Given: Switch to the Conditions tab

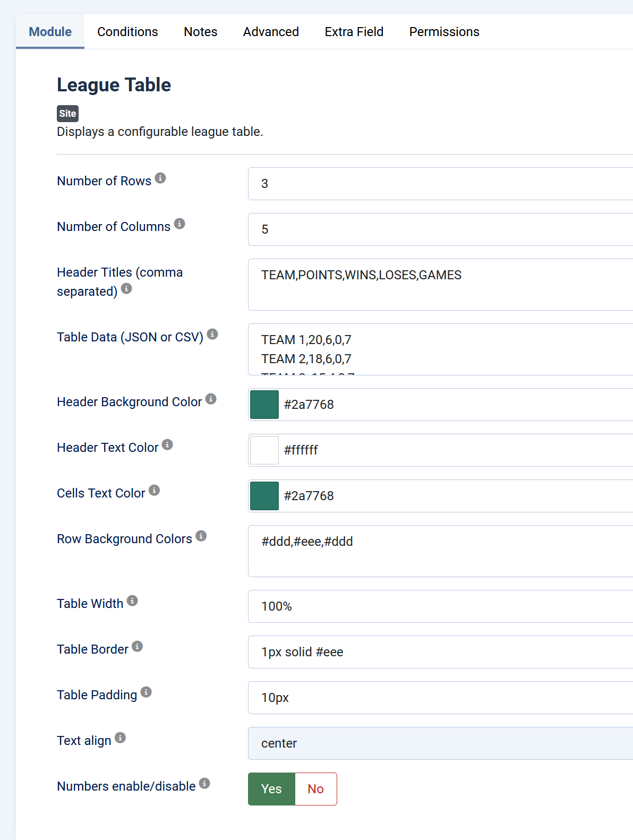Looking at the screenshot, I should point(127,32).
